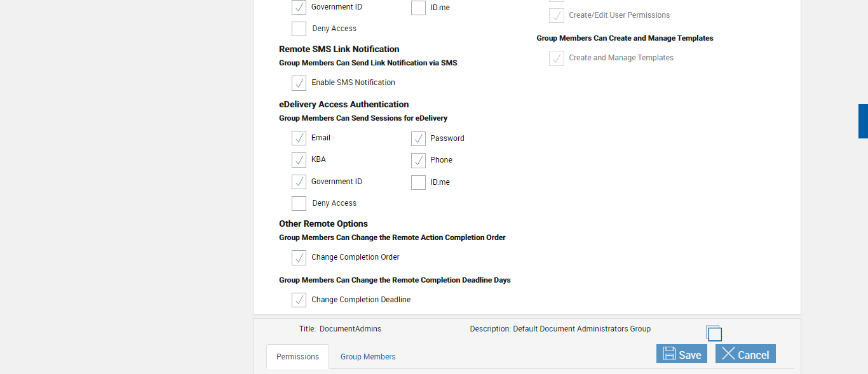
Task: Click the DocumentAdmins title text
Action: tap(350, 329)
